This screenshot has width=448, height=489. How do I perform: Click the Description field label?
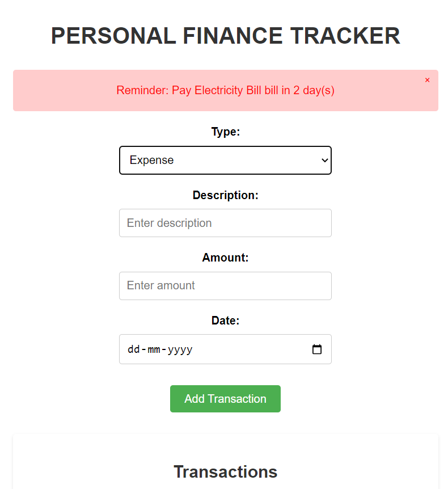[225, 195]
